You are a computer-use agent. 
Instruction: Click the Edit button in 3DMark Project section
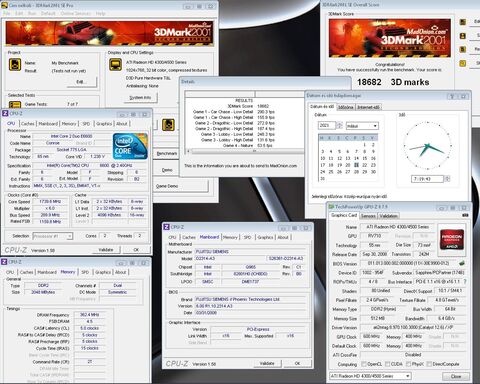82,82
